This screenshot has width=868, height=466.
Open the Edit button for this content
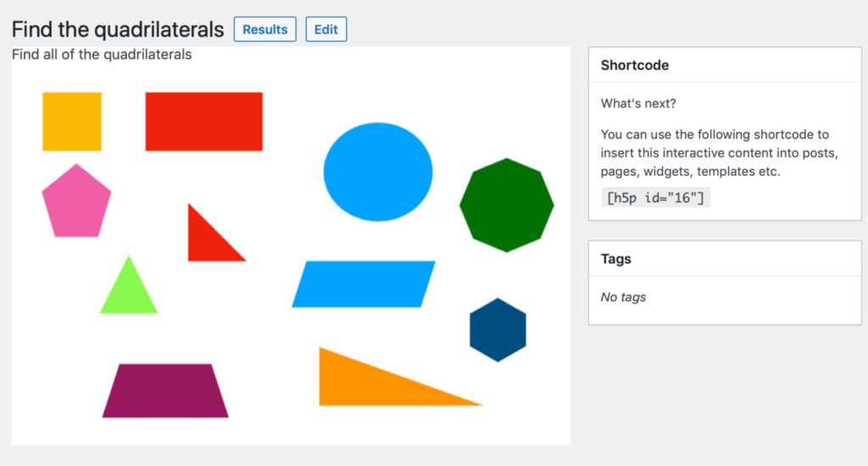point(325,29)
